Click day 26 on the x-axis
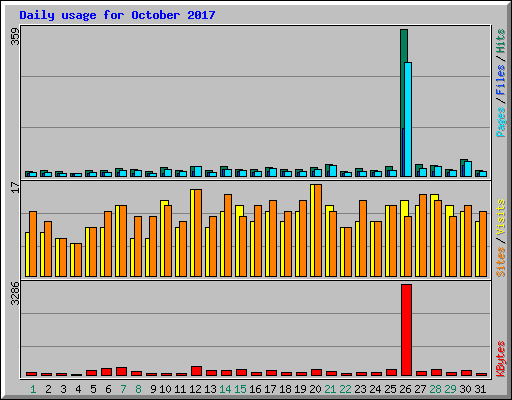This screenshot has height=400, width=512. (405, 389)
